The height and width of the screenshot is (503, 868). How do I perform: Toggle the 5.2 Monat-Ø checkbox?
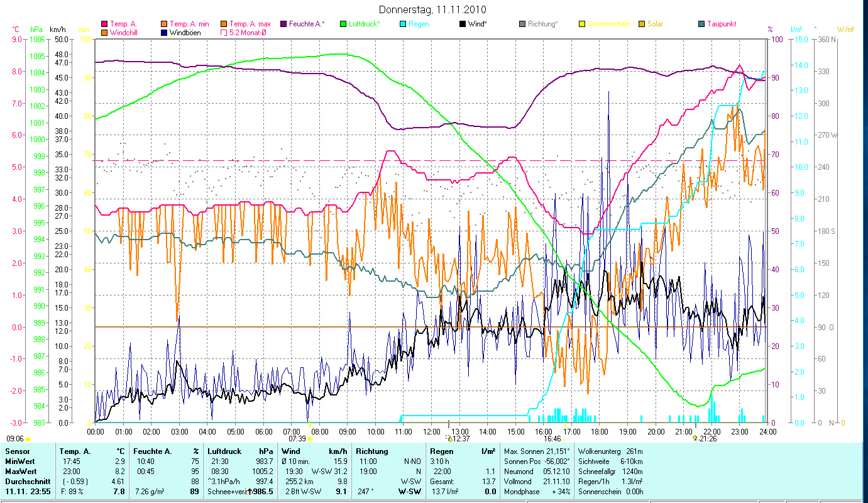pos(224,32)
